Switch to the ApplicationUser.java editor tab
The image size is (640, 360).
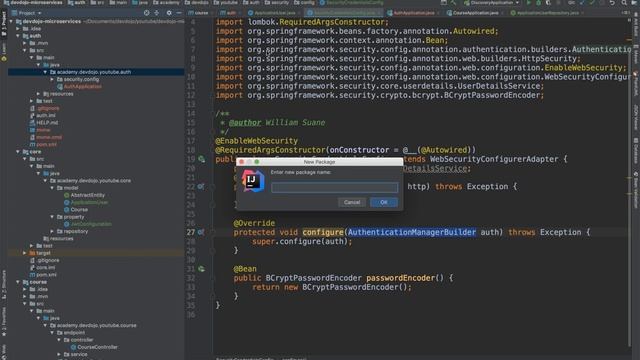coord(273,13)
